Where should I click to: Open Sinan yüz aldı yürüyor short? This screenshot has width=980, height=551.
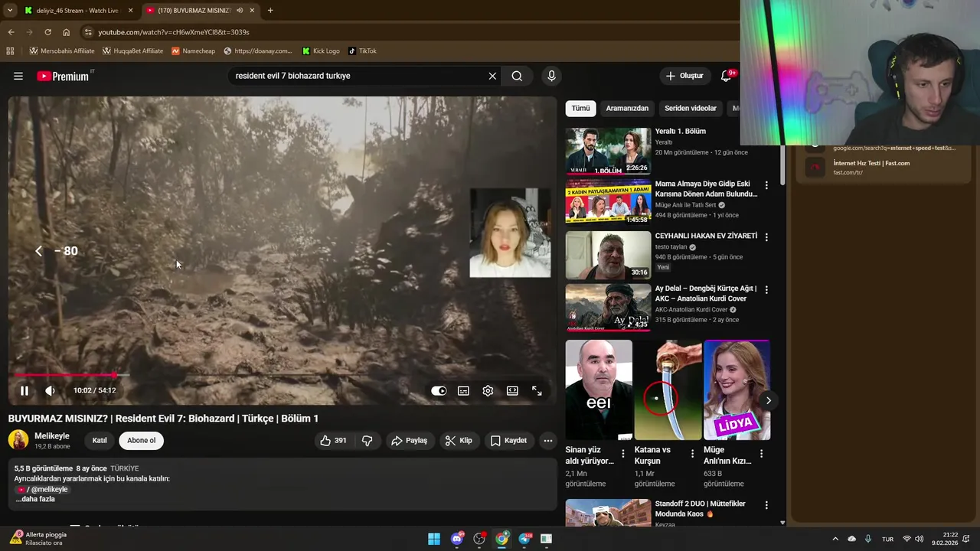[599, 390]
